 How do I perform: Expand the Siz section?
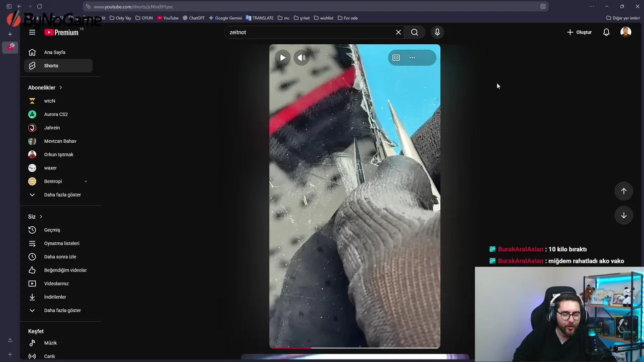(35, 217)
